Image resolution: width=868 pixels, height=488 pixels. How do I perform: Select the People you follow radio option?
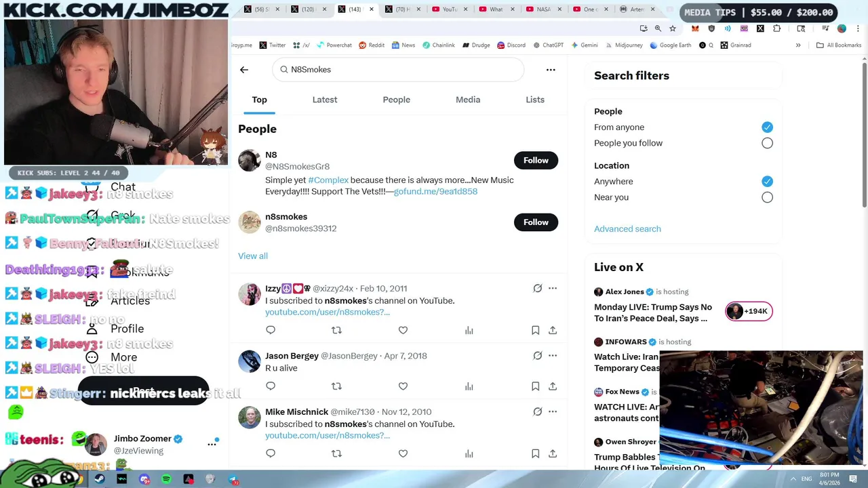pos(767,143)
